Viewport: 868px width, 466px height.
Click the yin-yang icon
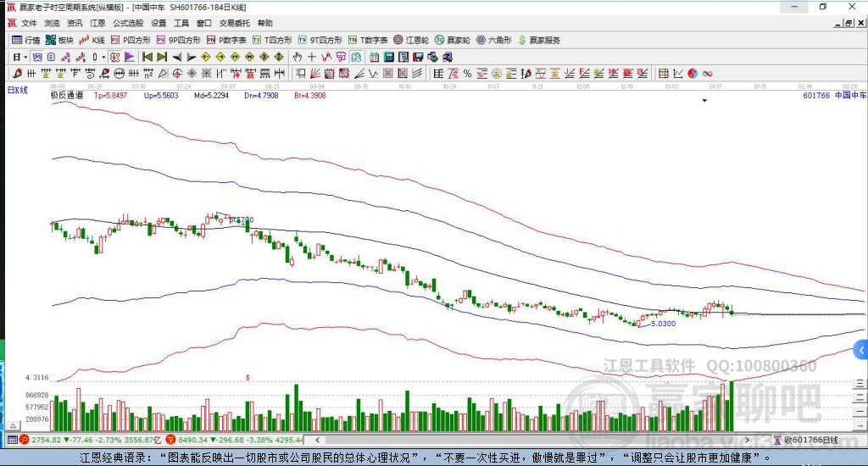(693, 74)
